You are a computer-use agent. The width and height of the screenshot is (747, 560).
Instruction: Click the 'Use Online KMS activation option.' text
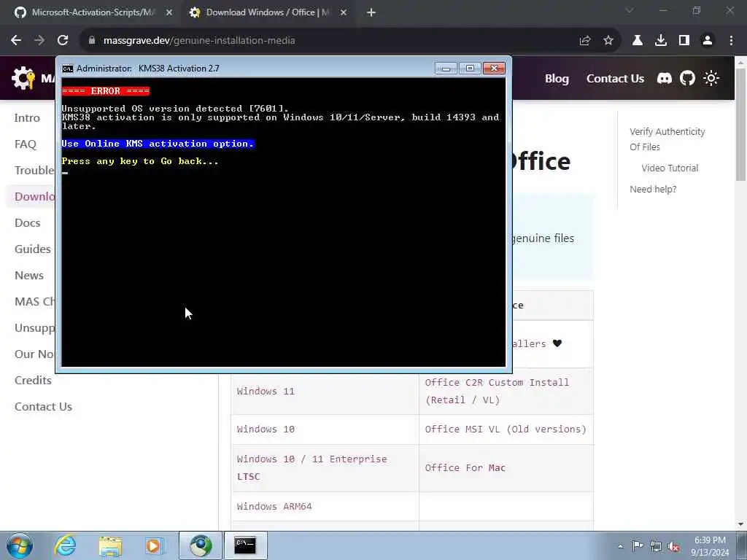click(158, 144)
